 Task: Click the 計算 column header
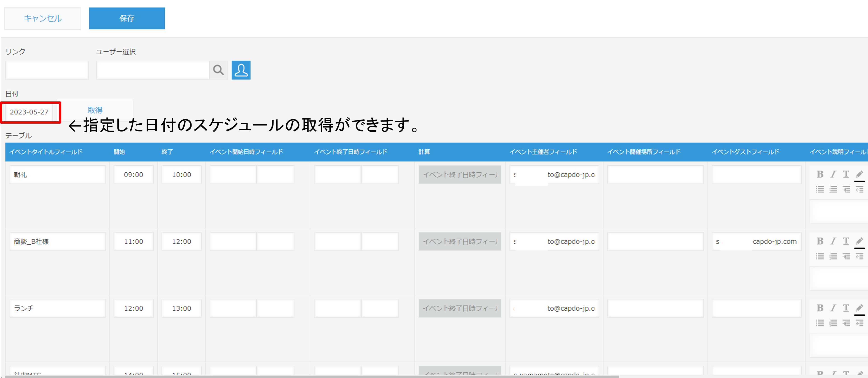(x=424, y=152)
